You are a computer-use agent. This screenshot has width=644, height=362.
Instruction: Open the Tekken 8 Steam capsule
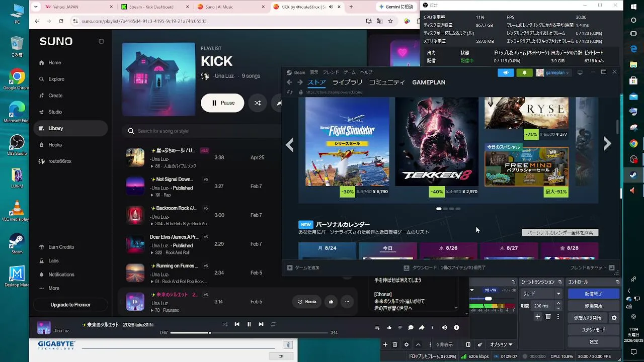coord(437,141)
